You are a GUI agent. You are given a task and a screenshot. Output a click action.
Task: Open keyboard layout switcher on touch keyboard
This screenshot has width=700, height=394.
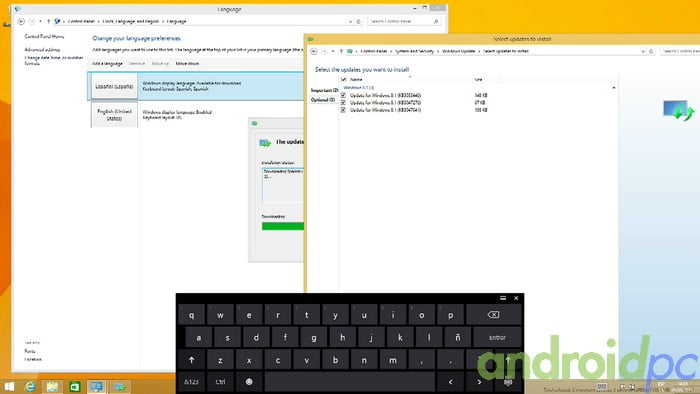tap(508, 382)
